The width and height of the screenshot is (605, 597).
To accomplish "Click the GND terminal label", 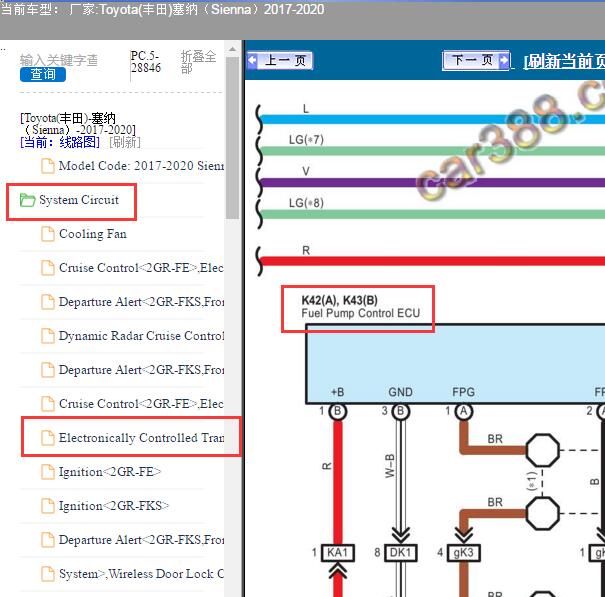I will [401, 392].
